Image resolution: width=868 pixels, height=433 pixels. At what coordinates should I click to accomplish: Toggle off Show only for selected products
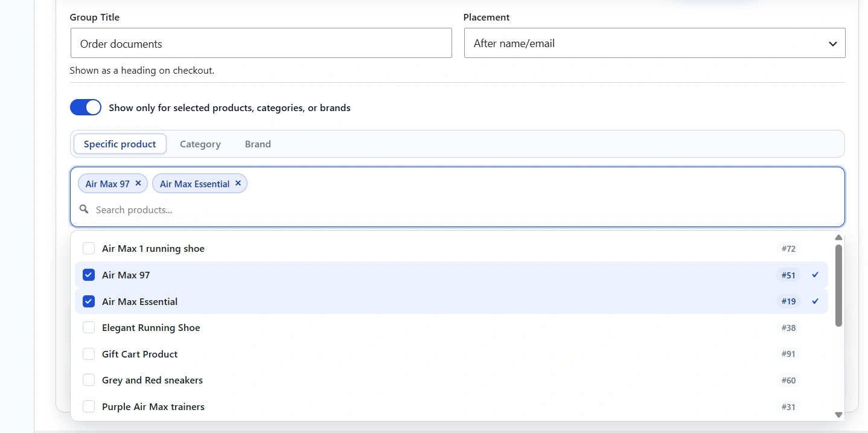point(86,107)
